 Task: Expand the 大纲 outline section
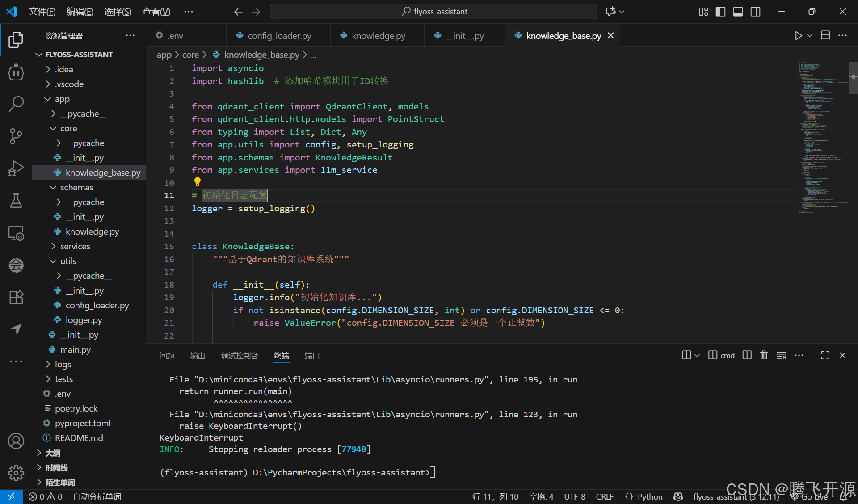53,453
